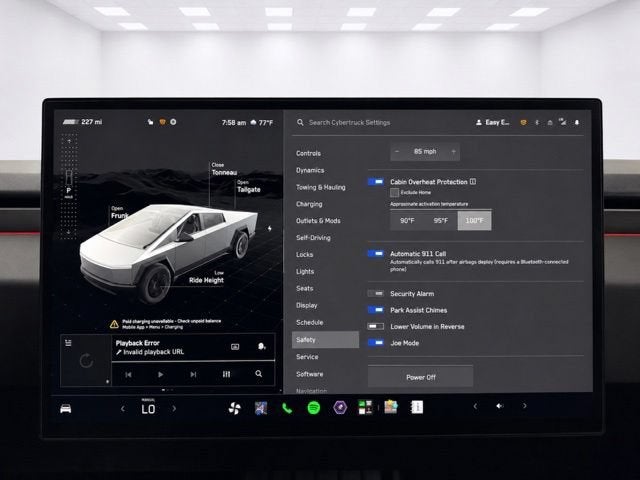Open the arcade tiles app in dock
The image size is (640, 480).
pyautogui.click(x=365, y=407)
